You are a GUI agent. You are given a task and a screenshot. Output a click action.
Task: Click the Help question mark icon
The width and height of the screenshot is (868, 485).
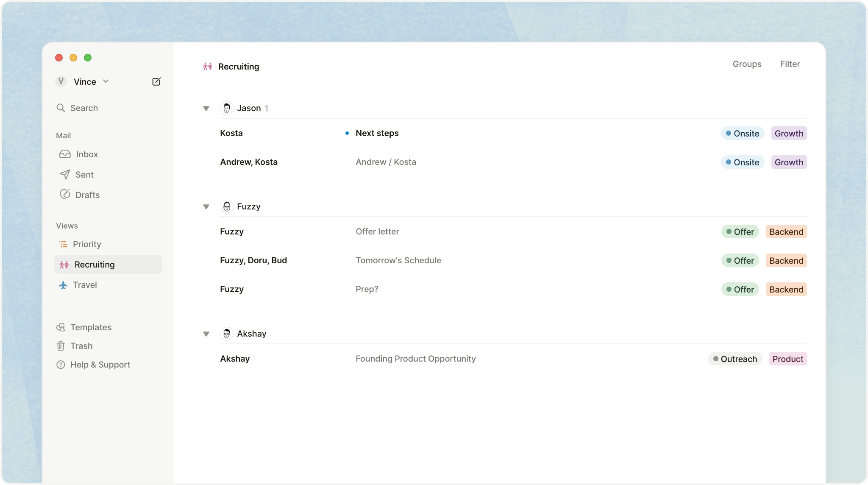point(61,365)
